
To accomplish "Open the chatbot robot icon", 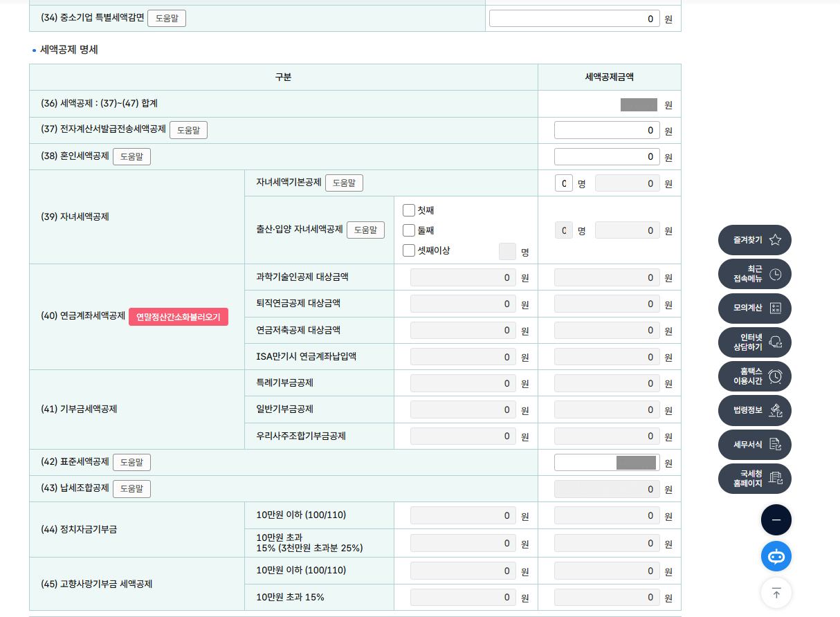I will click(776, 555).
